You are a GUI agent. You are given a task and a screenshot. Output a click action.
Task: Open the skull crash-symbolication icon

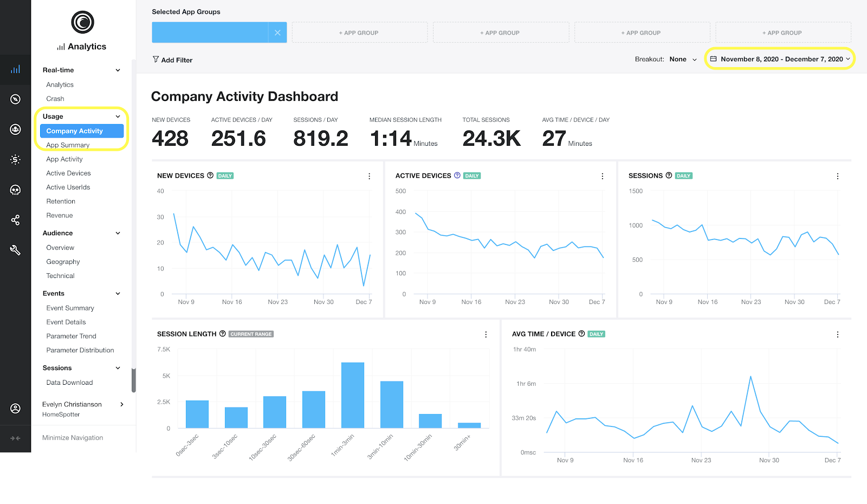click(x=15, y=190)
